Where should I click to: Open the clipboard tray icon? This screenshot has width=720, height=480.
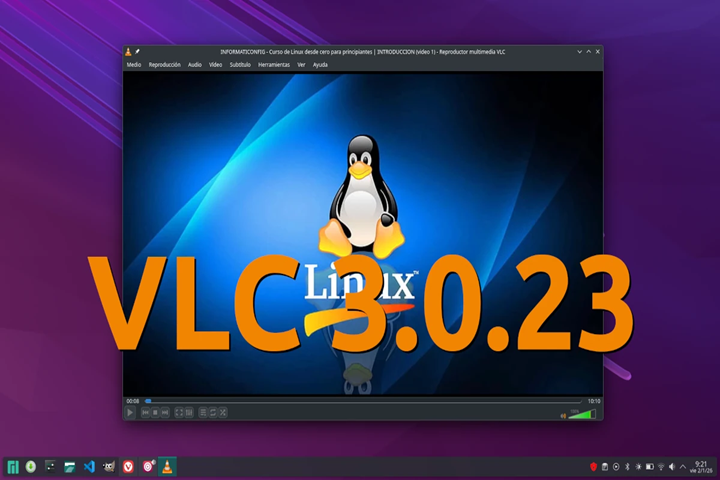click(605, 467)
